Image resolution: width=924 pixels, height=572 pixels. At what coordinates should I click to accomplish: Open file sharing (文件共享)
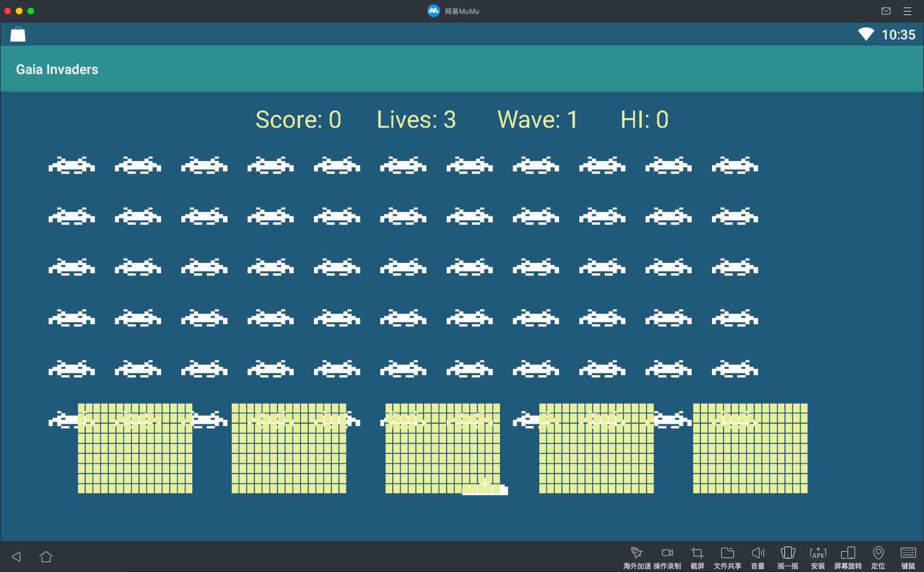pyautogui.click(x=728, y=558)
